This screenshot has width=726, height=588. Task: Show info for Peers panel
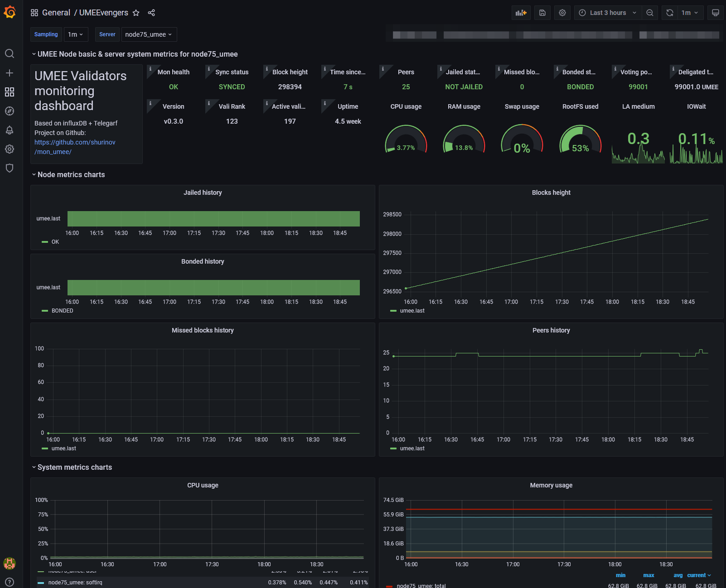(383, 69)
